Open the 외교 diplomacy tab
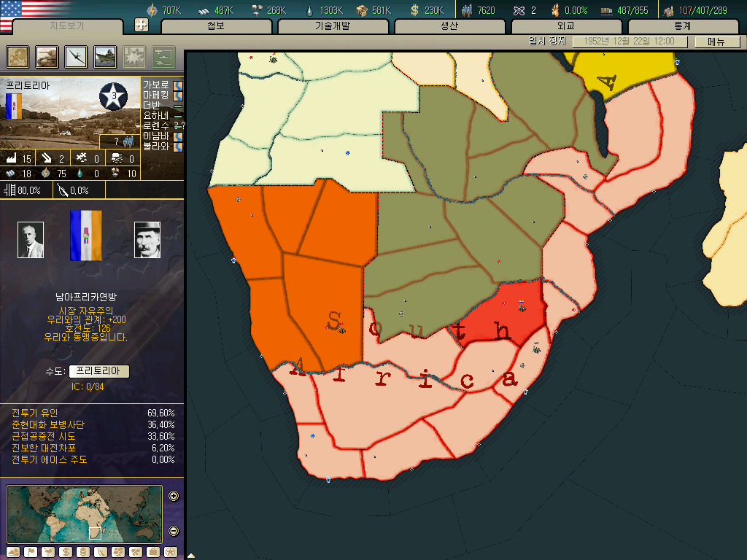 pyautogui.click(x=566, y=26)
